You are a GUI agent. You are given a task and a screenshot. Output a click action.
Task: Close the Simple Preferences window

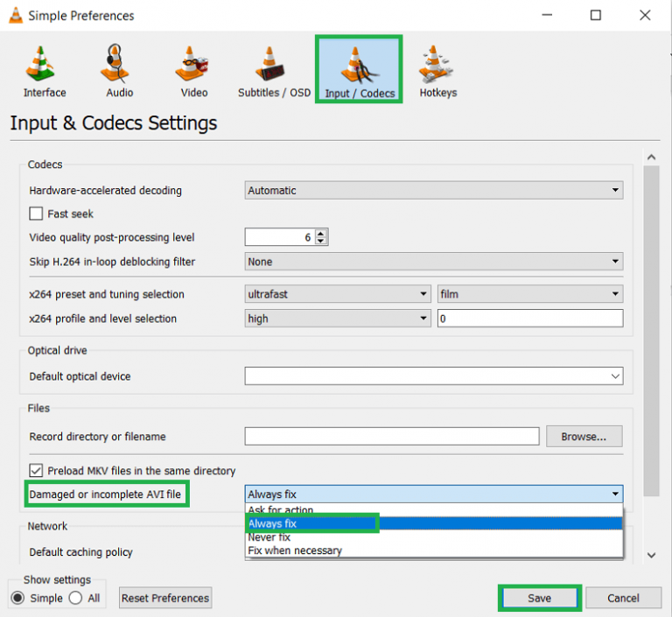point(645,16)
